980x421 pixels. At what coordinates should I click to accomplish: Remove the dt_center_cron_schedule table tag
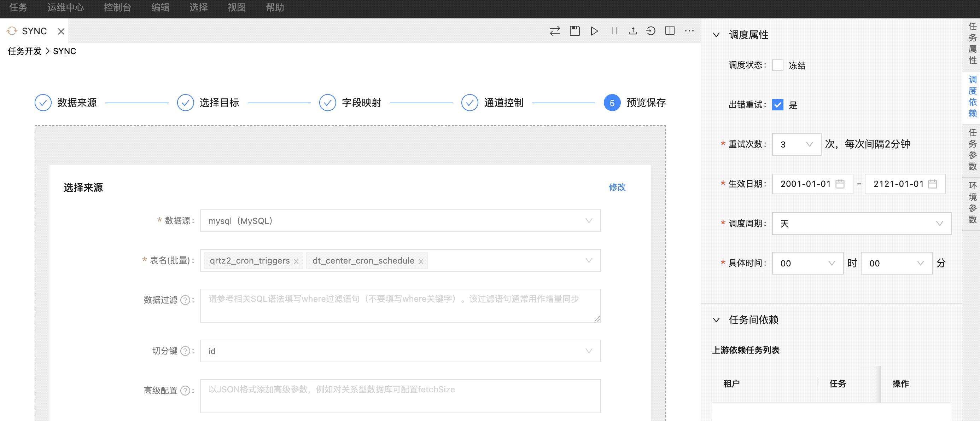[421, 261]
